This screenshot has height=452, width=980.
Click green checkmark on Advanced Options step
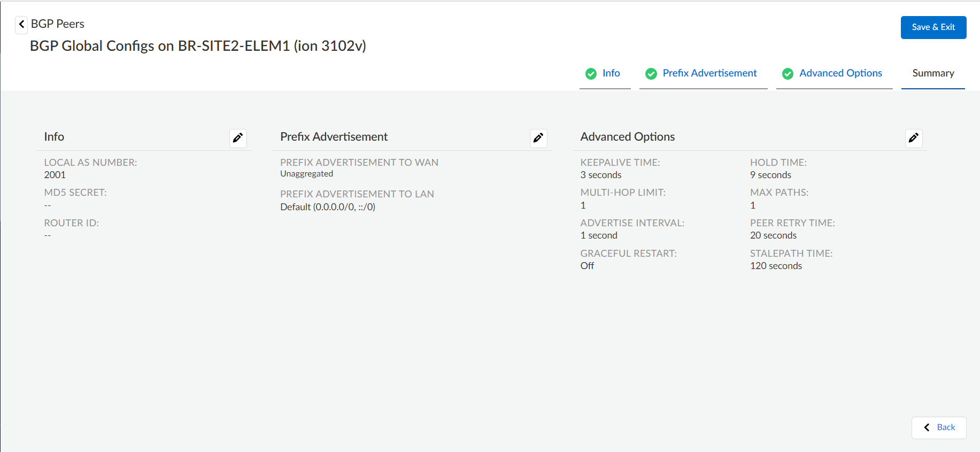click(788, 74)
